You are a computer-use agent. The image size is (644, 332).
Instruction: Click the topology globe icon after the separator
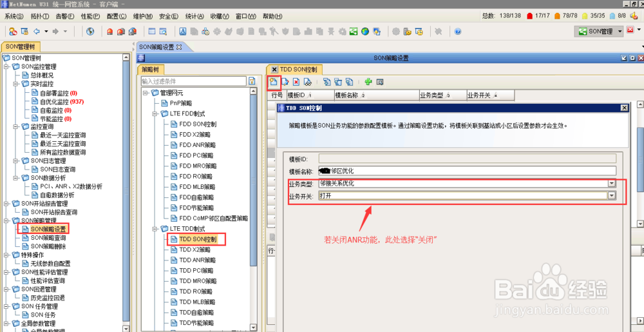tap(90, 31)
